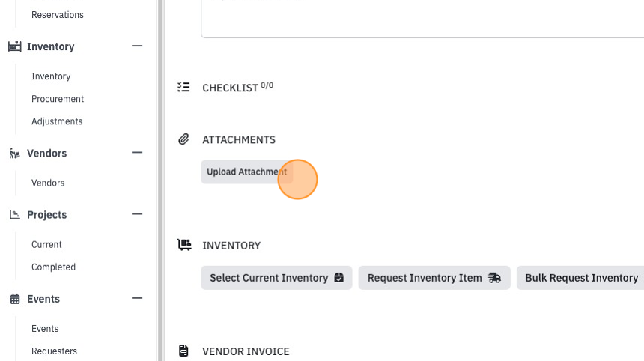Collapse the Events sidebar section

[137, 299]
